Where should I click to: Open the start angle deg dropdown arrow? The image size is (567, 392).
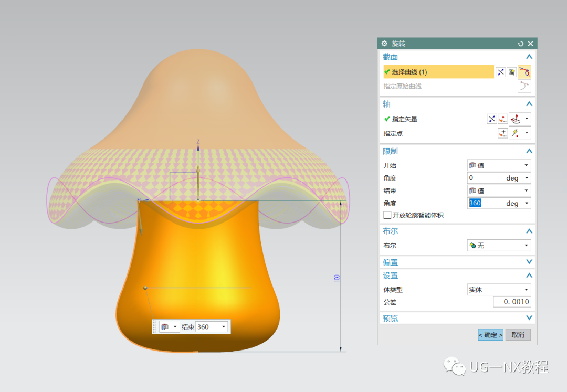pyautogui.click(x=527, y=178)
